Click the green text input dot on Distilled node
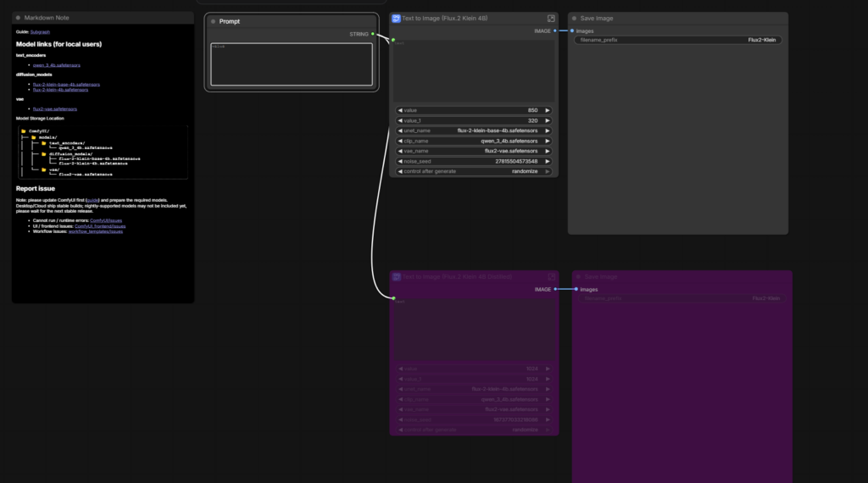 [x=393, y=298]
